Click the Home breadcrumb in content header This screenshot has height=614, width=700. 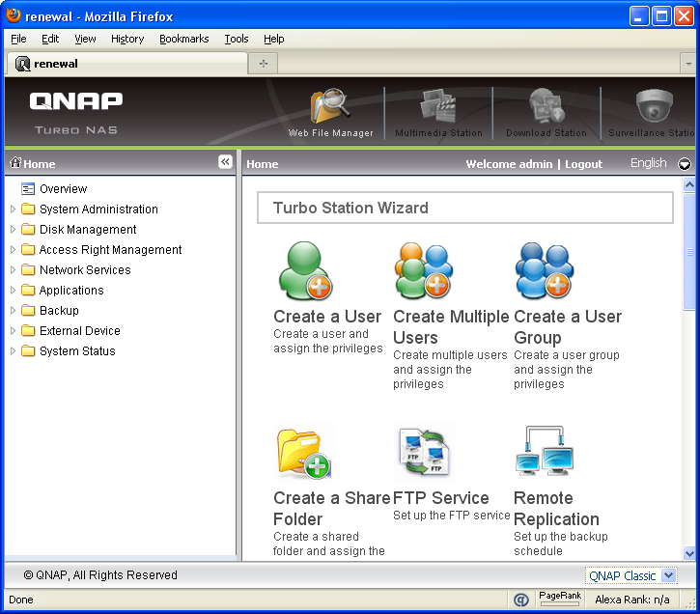[x=262, y=164]
